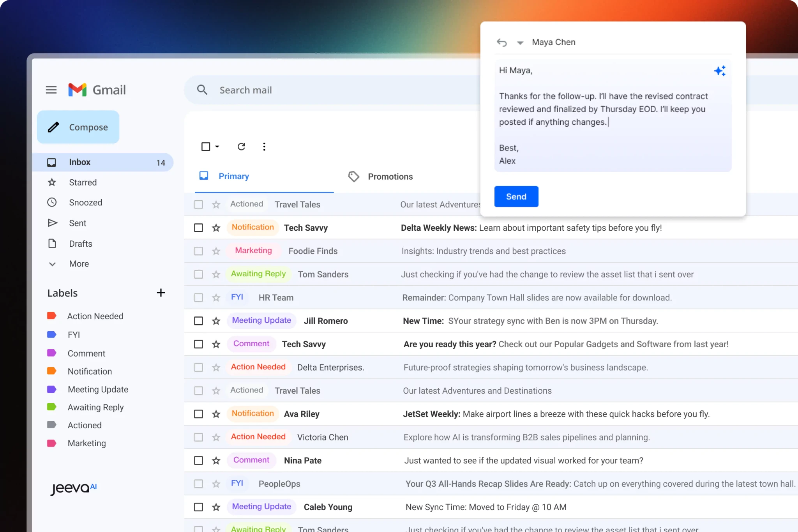Click the Promotions tag icon

tap(353, 177)
